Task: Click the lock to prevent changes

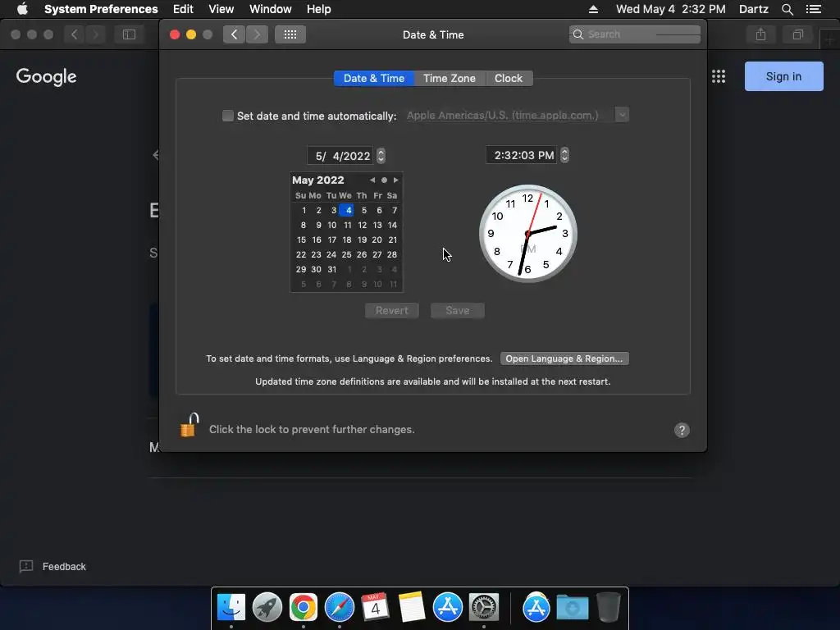Action: pos(189,426)
